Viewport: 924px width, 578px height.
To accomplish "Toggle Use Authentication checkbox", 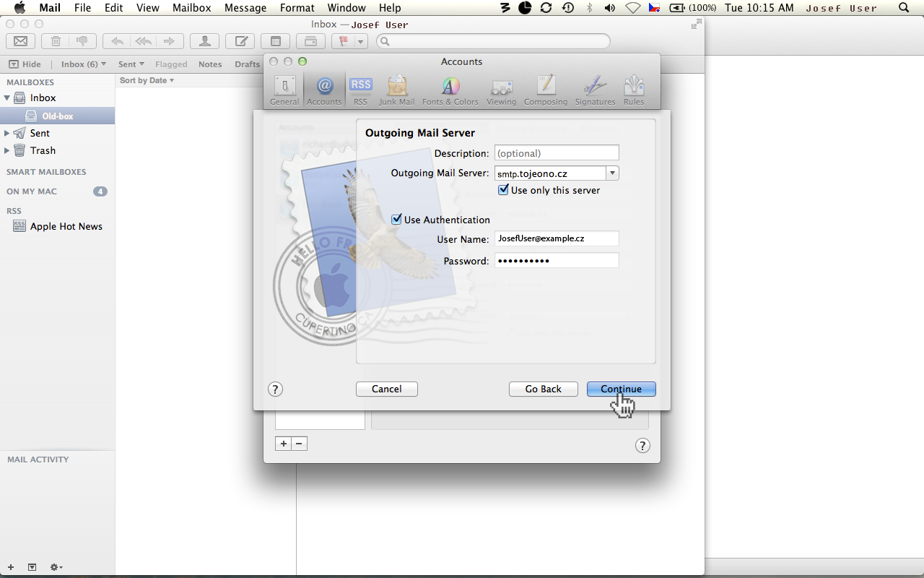I will click(x=396, y=219).
